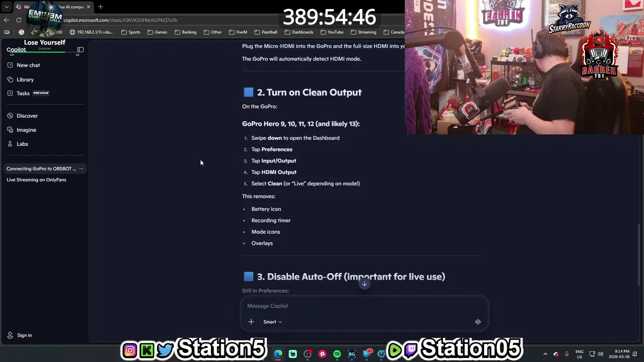Open the Other bookmarks folder
This screenshot has height=362, width=644.
[x=212, y=32]
